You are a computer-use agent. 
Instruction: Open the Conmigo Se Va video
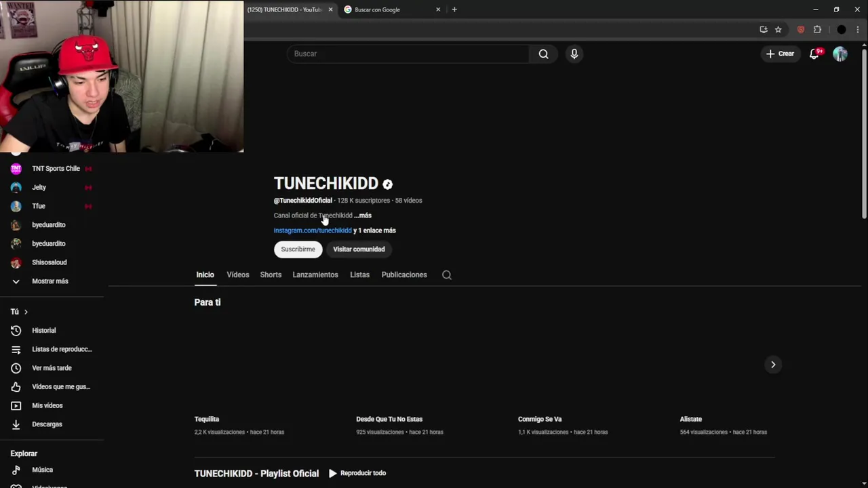click(540, 419)
